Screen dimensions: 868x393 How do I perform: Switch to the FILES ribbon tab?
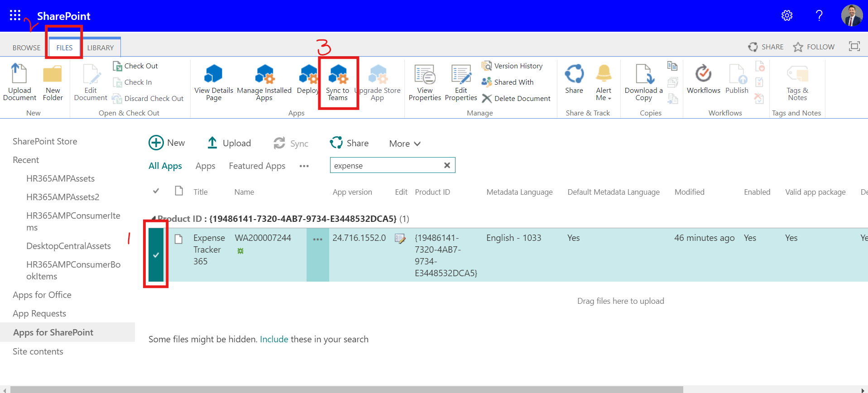(64, 48)
